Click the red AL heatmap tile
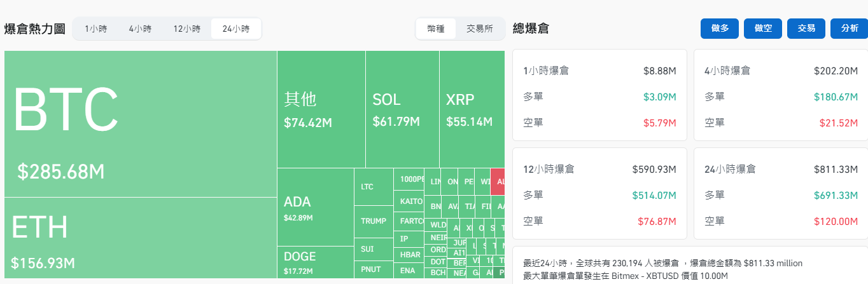Screen dimensions: 868x284 click(x=498, y=182)
